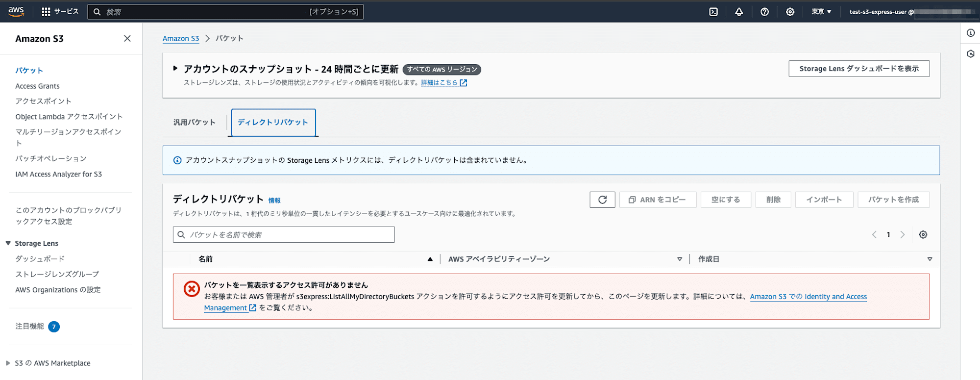Sort by 作成日 column arrow
Viewport: 980px width, 380px height.
930,259
